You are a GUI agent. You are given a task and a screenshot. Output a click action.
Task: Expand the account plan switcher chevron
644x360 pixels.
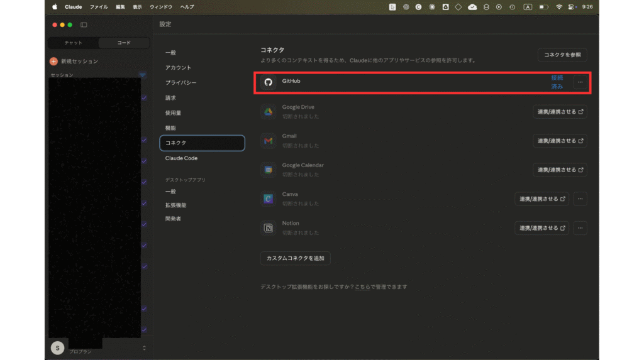(144, 347)
